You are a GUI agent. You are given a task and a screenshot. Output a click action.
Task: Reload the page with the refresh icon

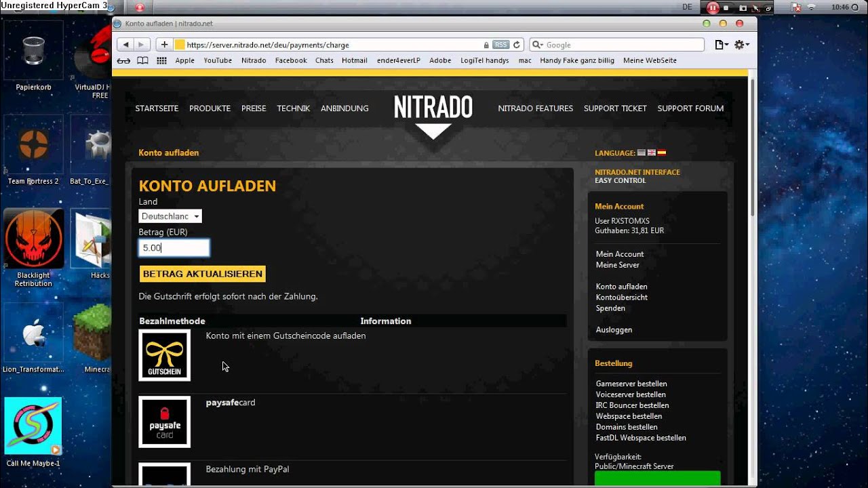coord(516,45)
